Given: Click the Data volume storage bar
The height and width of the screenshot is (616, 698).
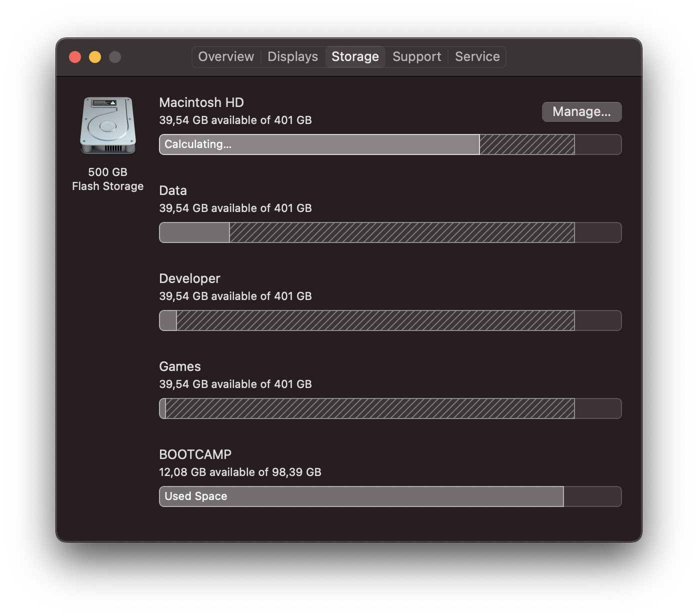Looking at the screenshot, I should [390, 232].
